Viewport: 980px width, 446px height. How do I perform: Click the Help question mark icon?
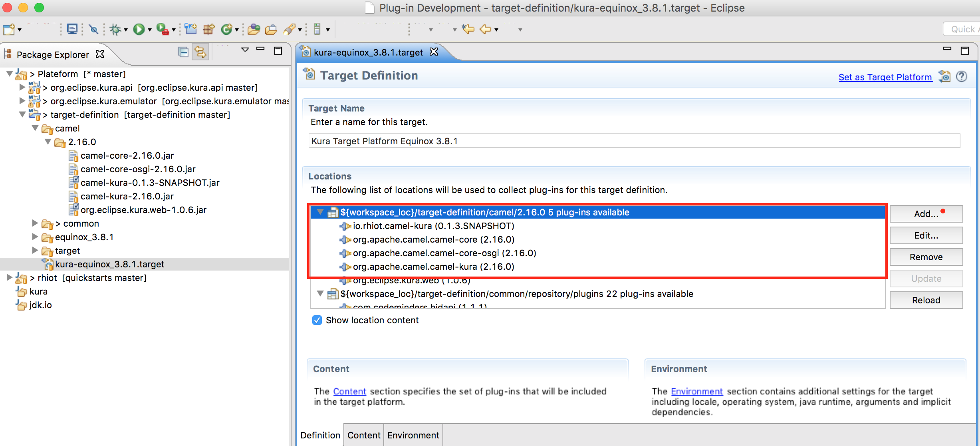(x=962, y=76)
